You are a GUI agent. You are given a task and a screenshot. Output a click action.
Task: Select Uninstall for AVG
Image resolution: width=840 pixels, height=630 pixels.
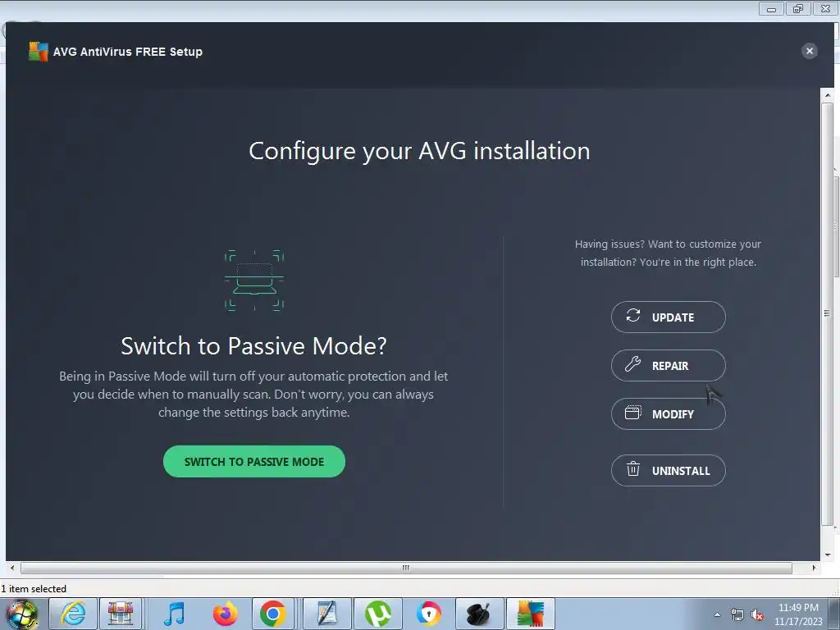668,470
